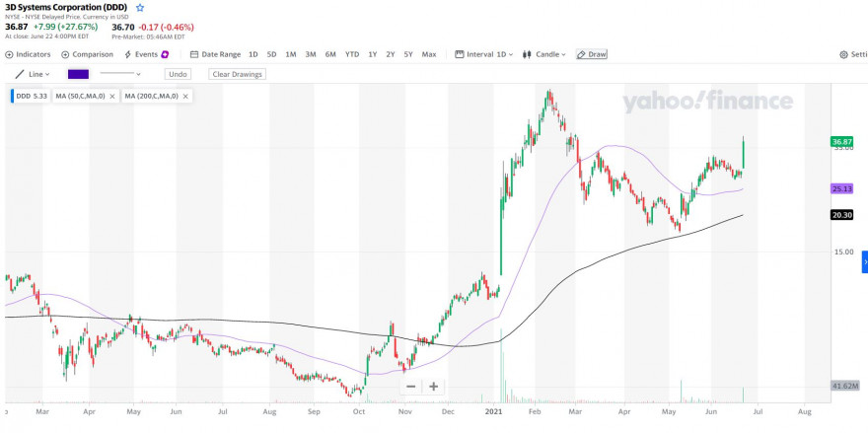Viewport: 868px width, 433px height.
Task: Click the 2021 label on time axis
Action: (x=492, y=412)
